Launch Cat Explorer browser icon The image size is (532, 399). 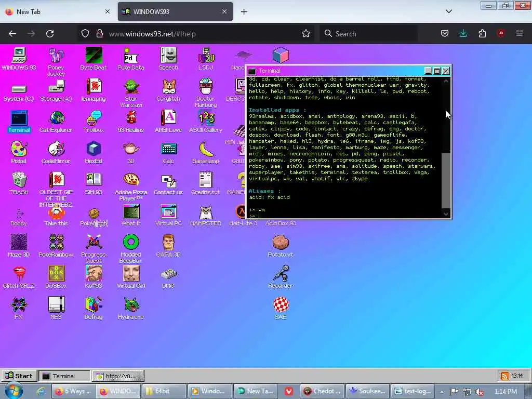click(56, 122)
